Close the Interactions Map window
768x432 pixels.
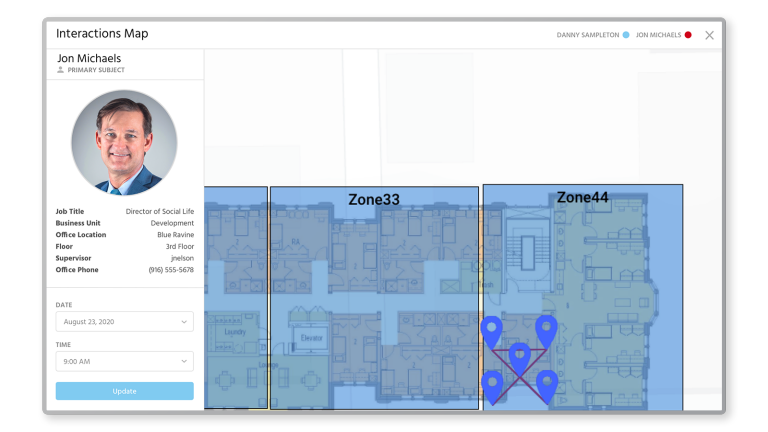tap(709, 35)
